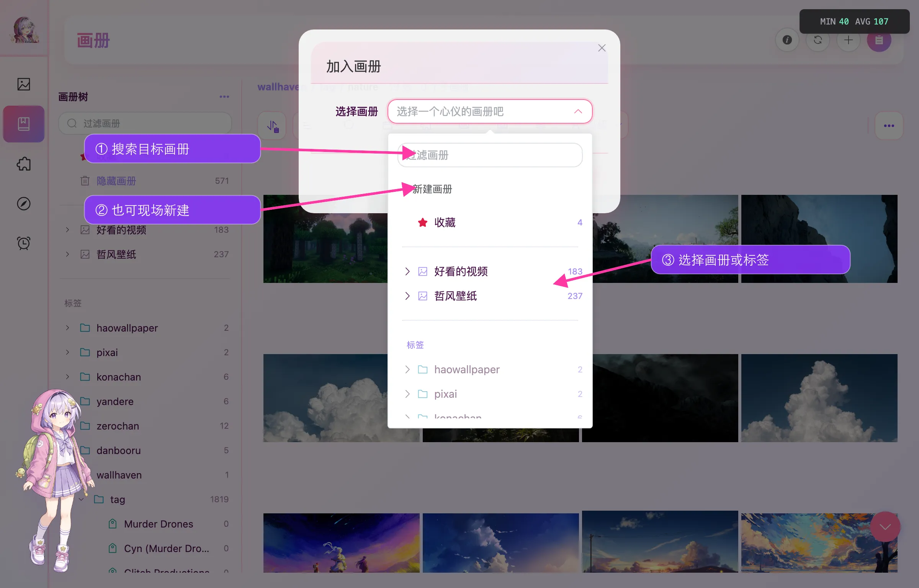This screenshot has width=919, height=588.
Task: Open the album tree three-dot options
Action: pyautogui.click(x=224, y=96)
